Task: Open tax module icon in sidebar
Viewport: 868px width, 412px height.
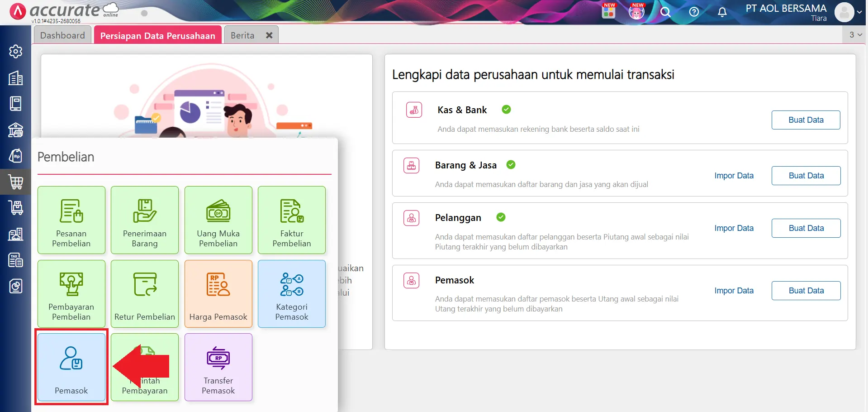Action: click(16, 260)
